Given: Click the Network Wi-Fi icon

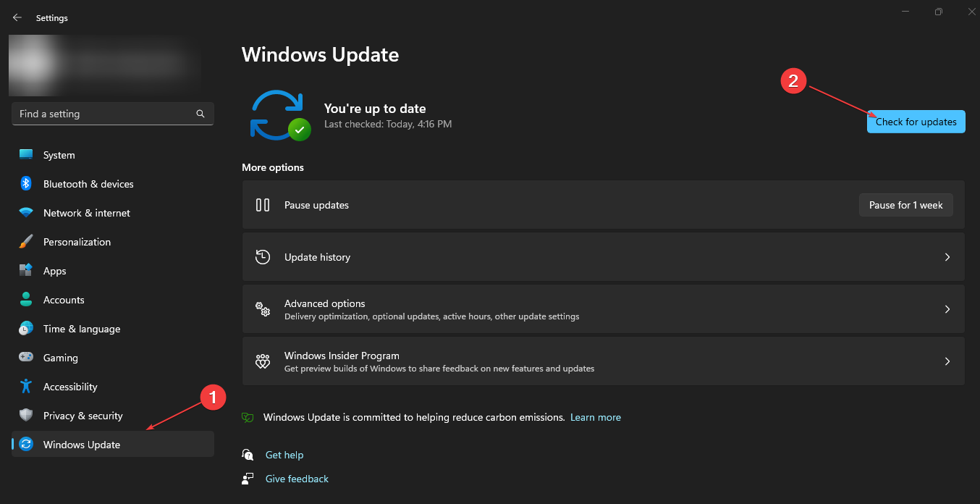Looking at the screenshot, I should (x=26, y=213).
